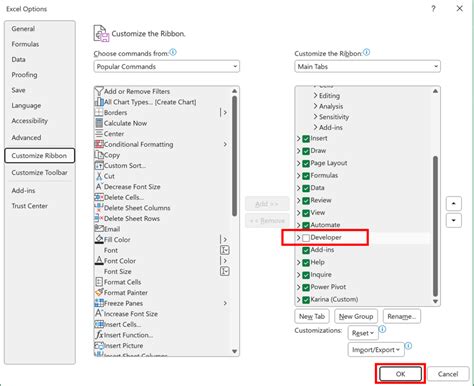Choose the Borders command icon
The width and height of the screenshot is (474, 386).
tap(99, 113)
